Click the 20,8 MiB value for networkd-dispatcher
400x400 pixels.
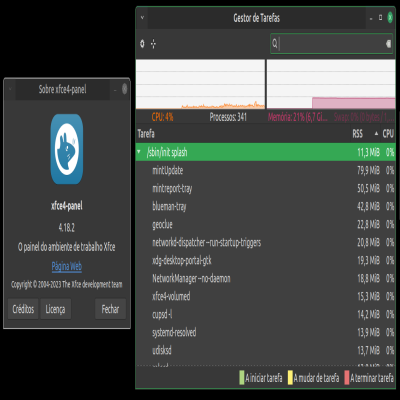[x=368, y=242]
